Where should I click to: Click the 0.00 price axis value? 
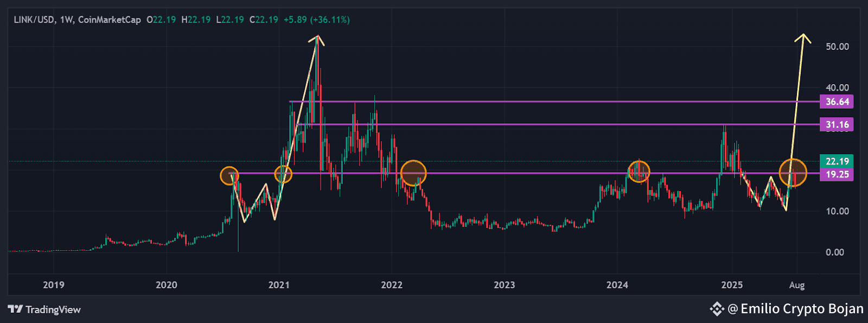click(x=835, y=252)
